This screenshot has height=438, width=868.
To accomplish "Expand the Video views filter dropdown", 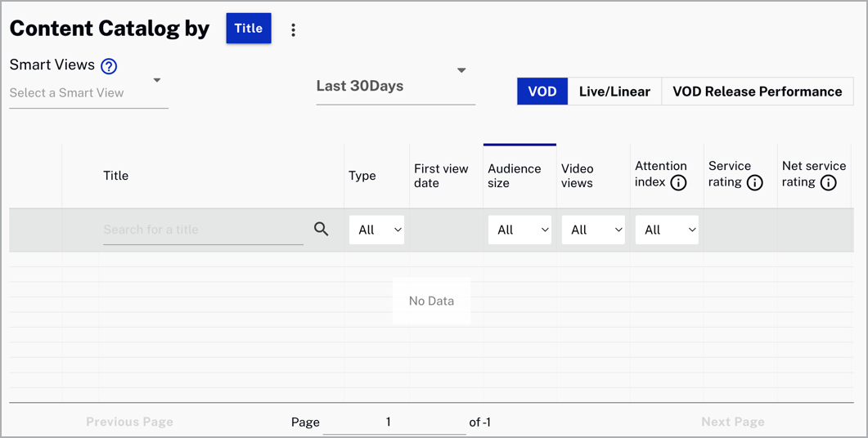I will pos(593,230).
